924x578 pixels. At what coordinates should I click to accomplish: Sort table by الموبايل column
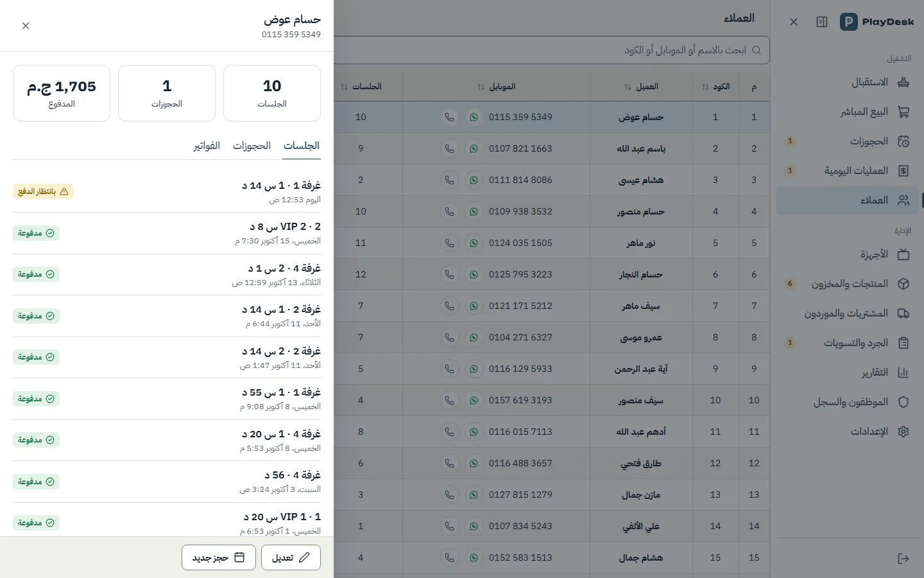pyautogui.click(x=497, y=87)
